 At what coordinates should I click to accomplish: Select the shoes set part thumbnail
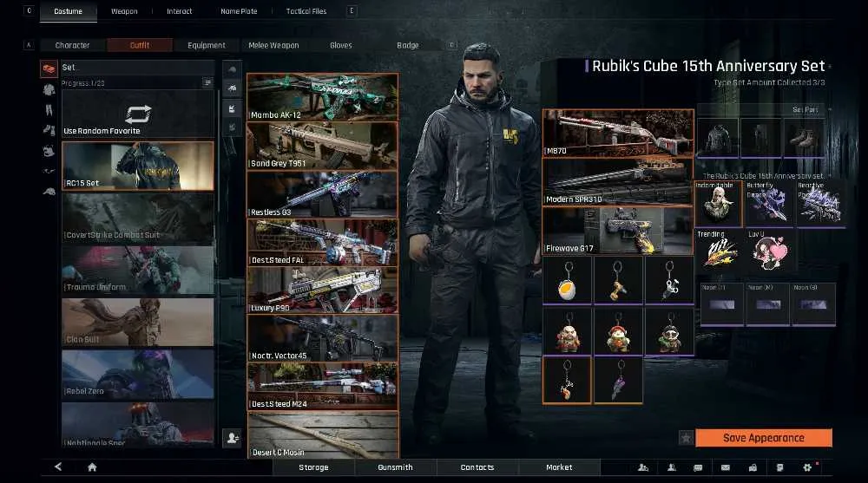tap(805, 137)
